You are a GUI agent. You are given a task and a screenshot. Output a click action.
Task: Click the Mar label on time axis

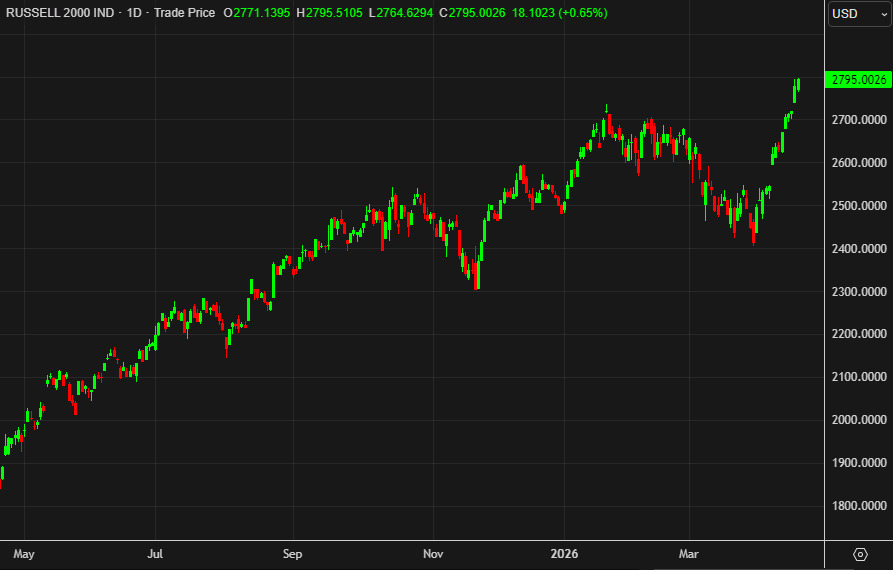click(689, 554)
